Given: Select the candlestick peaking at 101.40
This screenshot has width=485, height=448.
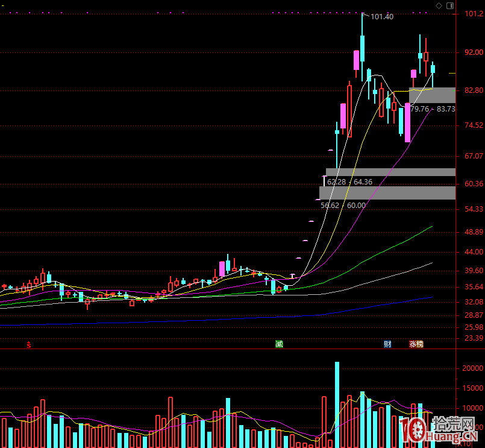Looking at the screenshot, I should pos(362,46).
